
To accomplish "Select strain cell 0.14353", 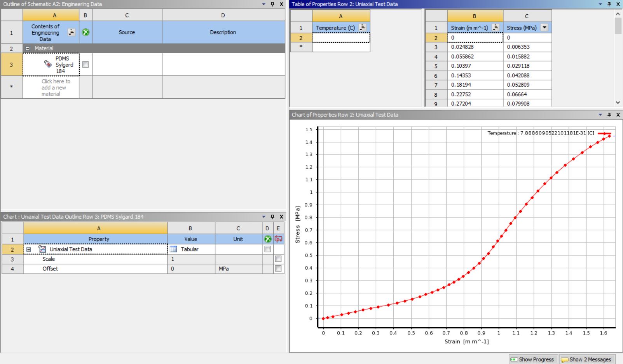I will point(475,76).
